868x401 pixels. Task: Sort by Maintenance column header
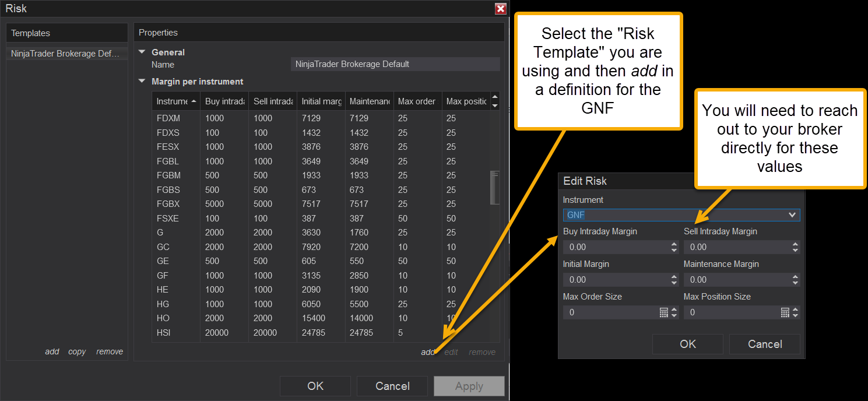(370, 101)
